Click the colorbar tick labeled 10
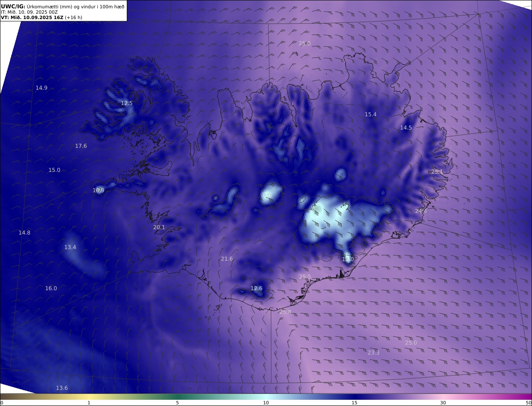 tap(266, 403)
